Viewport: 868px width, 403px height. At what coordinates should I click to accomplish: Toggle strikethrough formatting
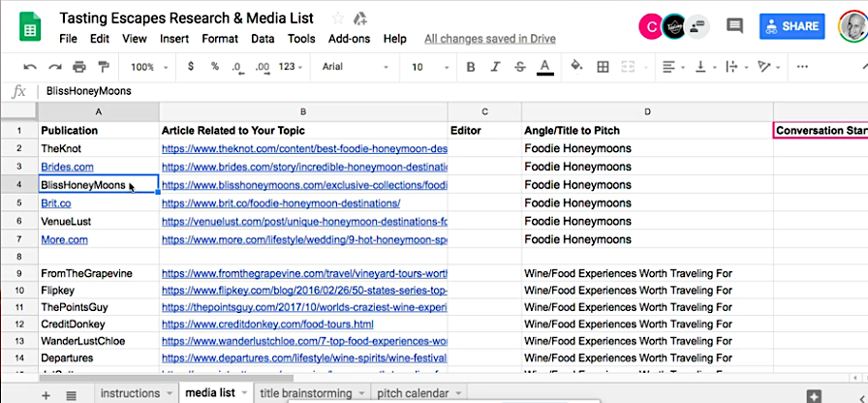[520, 67]
